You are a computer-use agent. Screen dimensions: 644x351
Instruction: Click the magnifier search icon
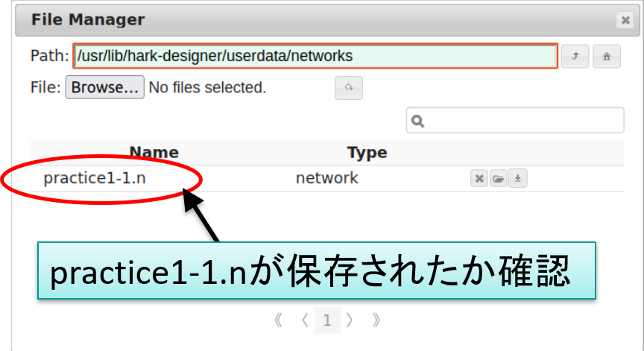coord(417,121)
